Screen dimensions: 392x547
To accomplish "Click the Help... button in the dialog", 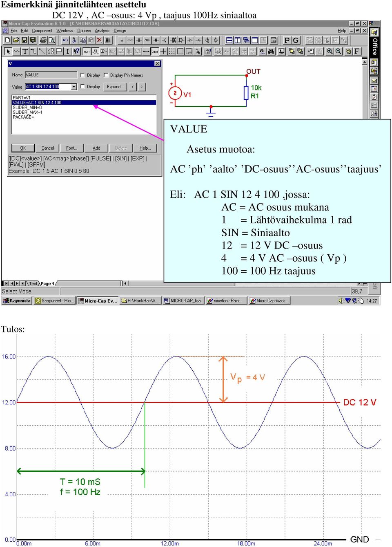I will (145, 148).
